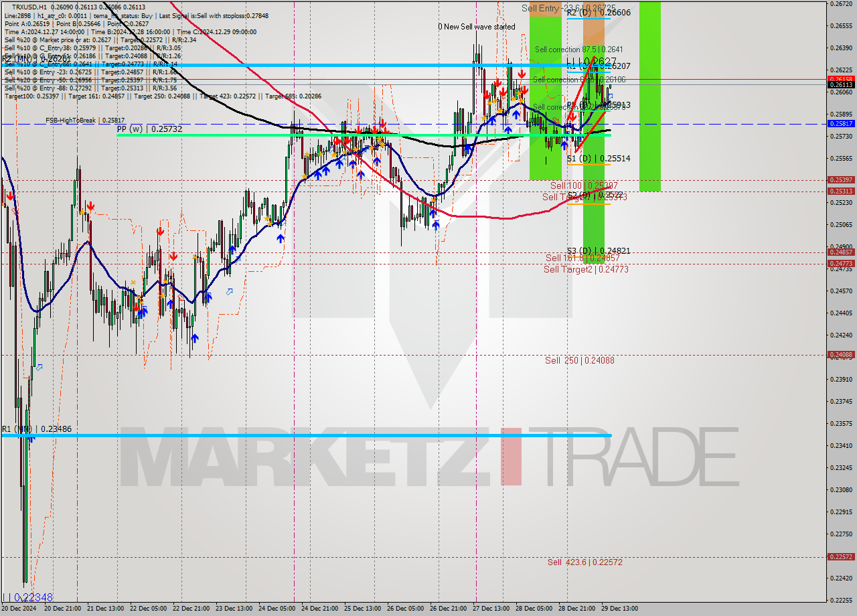
Task: Click the light blue R1 (MN) horizontal line
Action: tap(307, 436)
